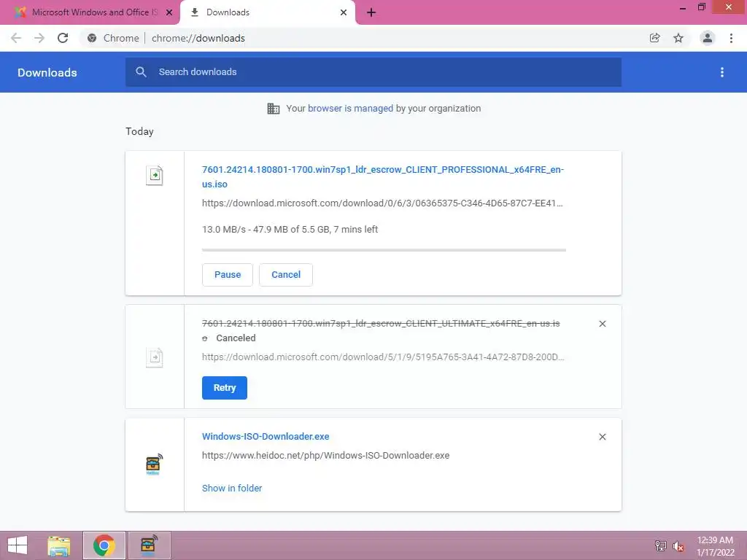This screenshot has height=560, width=747.
Task: Open the Downloads page more actions menu
Action: (722, 72)
